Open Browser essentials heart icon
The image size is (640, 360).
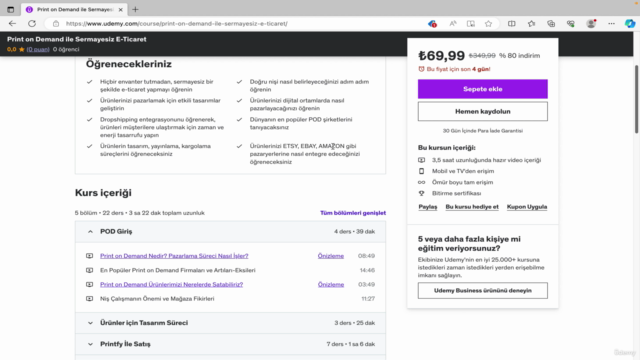click(571, 24)
